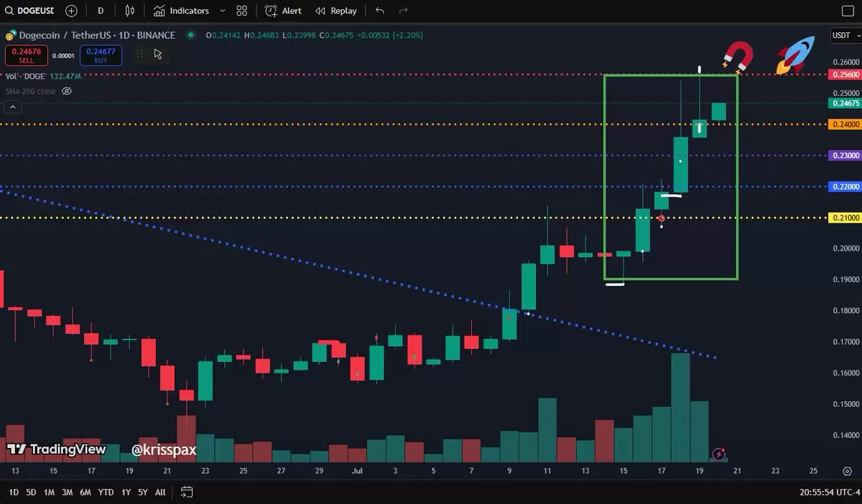This screenshot has width=862, height=504.
Task: Open indicator templates grid icon
Action: (241, 11)
